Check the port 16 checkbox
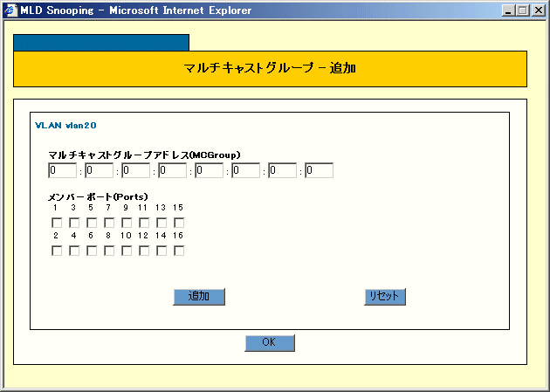The width and height of the screenshot is (550, 392). (179, 251)
